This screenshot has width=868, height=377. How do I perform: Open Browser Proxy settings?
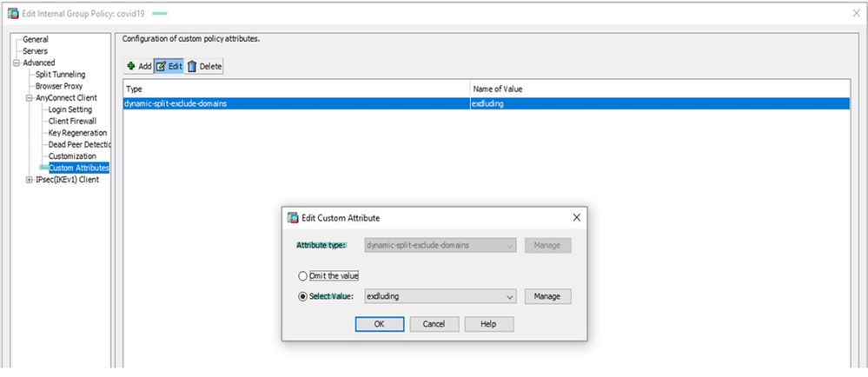click(x=59, y=86)
